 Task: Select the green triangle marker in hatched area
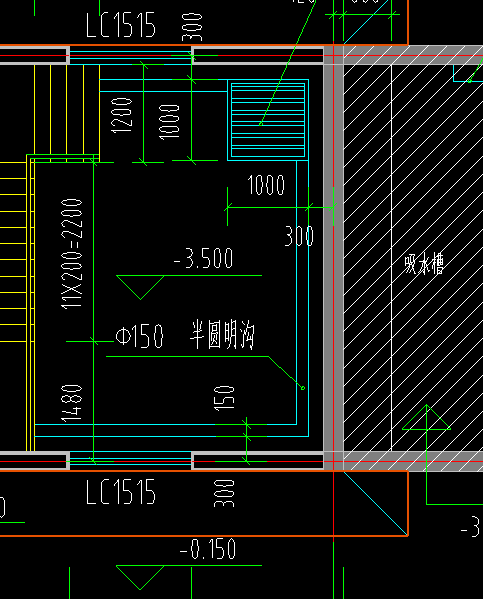(426, 418)
